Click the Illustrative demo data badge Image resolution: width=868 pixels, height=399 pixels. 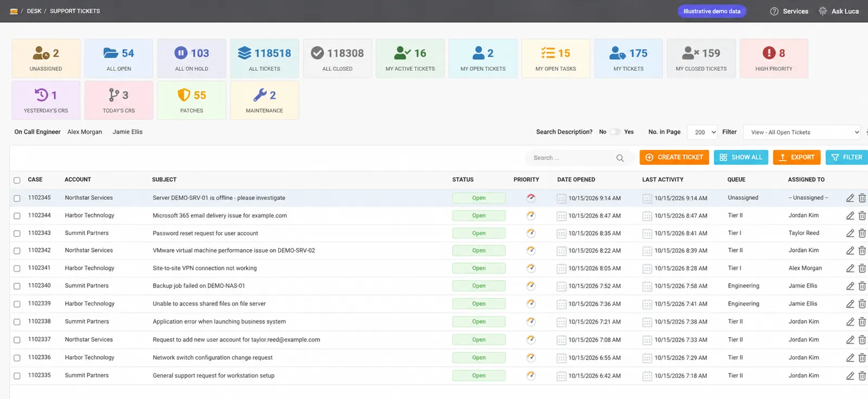712,11
